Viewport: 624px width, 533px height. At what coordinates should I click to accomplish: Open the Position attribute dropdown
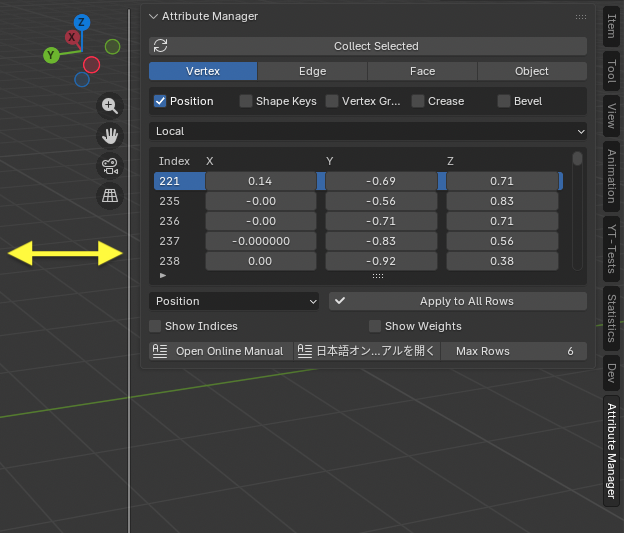click(234, 301)
